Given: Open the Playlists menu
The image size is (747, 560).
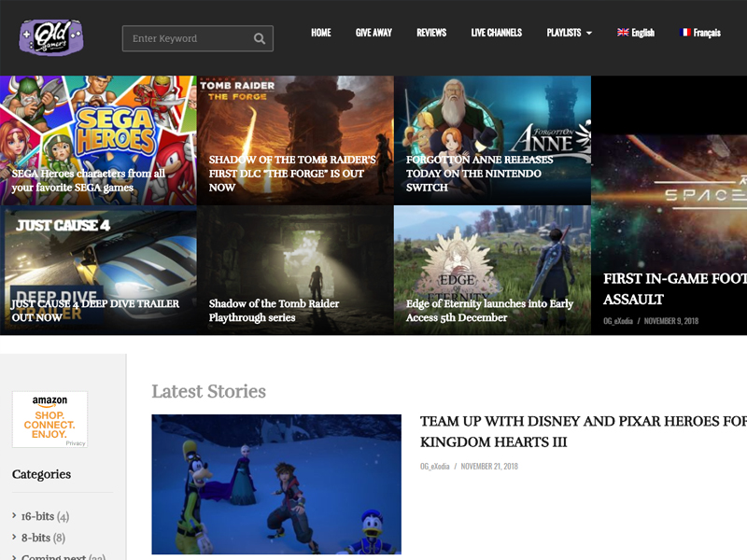Looking at the screenshot, I should (x=564, y=33).
